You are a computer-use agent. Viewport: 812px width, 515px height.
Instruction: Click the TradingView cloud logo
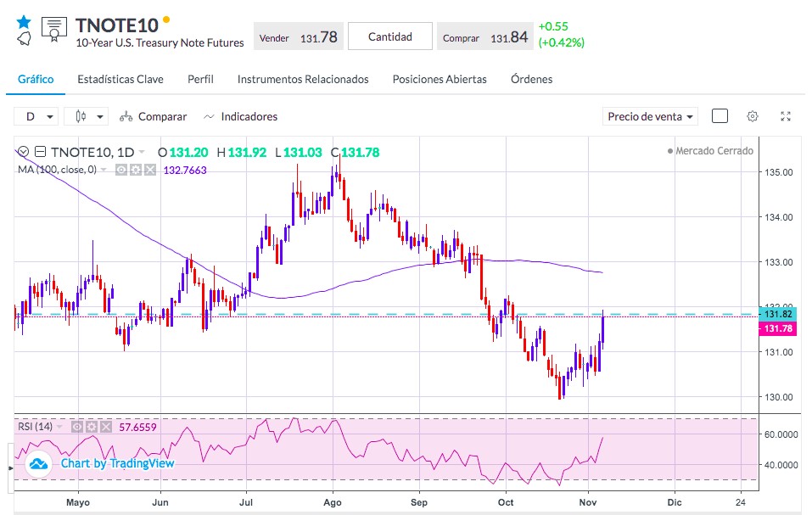(x=38, y=464)
